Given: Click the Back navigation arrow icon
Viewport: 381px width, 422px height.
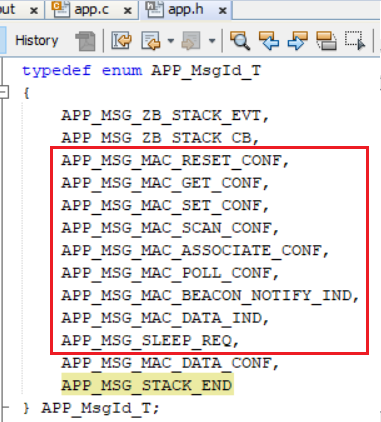Looking at the screenshot, I should 151,41.
